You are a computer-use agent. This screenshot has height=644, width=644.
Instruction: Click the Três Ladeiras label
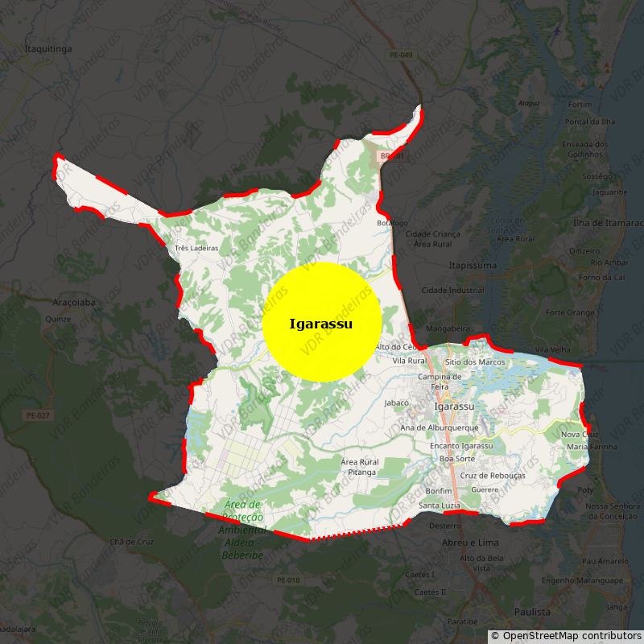click(x=196, y=249)
